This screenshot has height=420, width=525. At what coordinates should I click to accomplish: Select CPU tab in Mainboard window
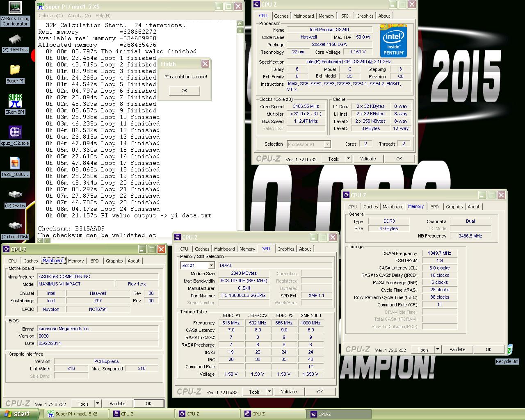point(13,261)
